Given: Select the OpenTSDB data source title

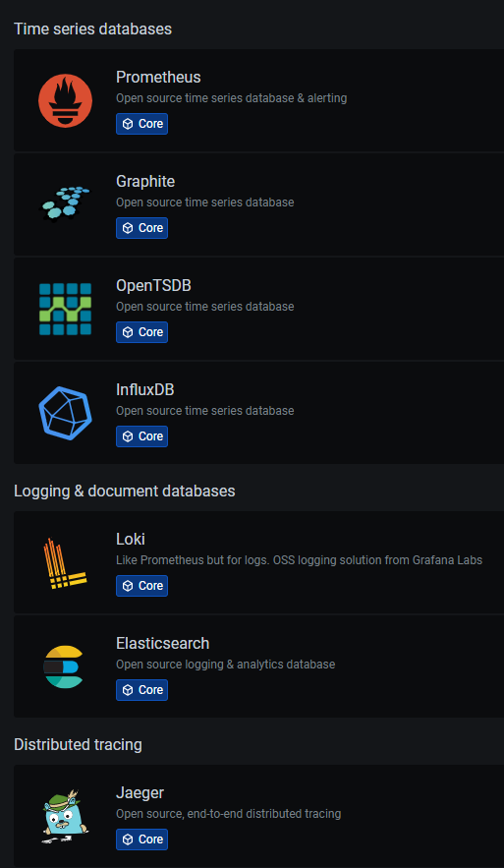Looking at the screenshot, I should (x=154, y=286).
